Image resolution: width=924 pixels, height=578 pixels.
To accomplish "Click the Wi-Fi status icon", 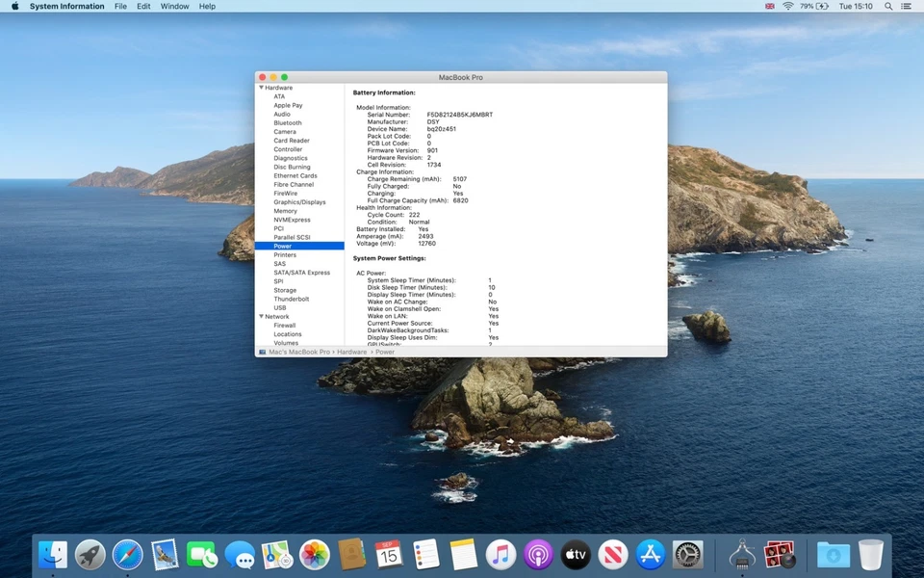I will pos(788,6).
